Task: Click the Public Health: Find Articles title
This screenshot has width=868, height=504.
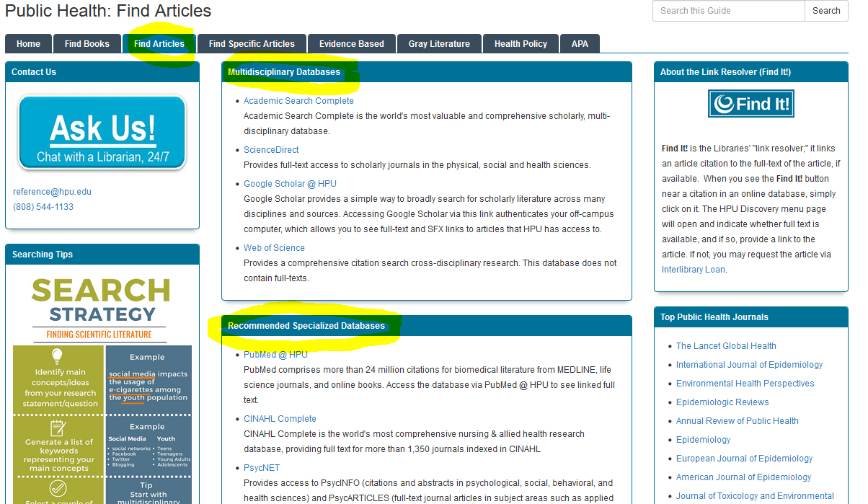Action: [108, 11]
